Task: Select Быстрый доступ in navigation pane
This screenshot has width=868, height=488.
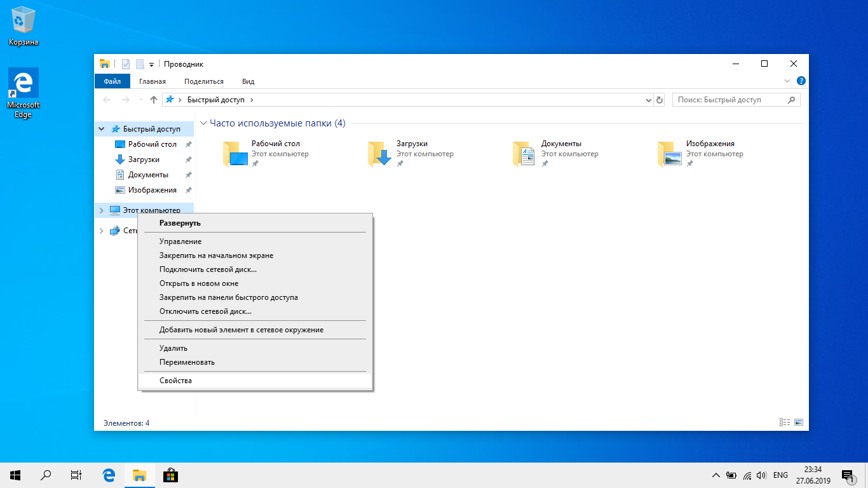Action: 151,129
